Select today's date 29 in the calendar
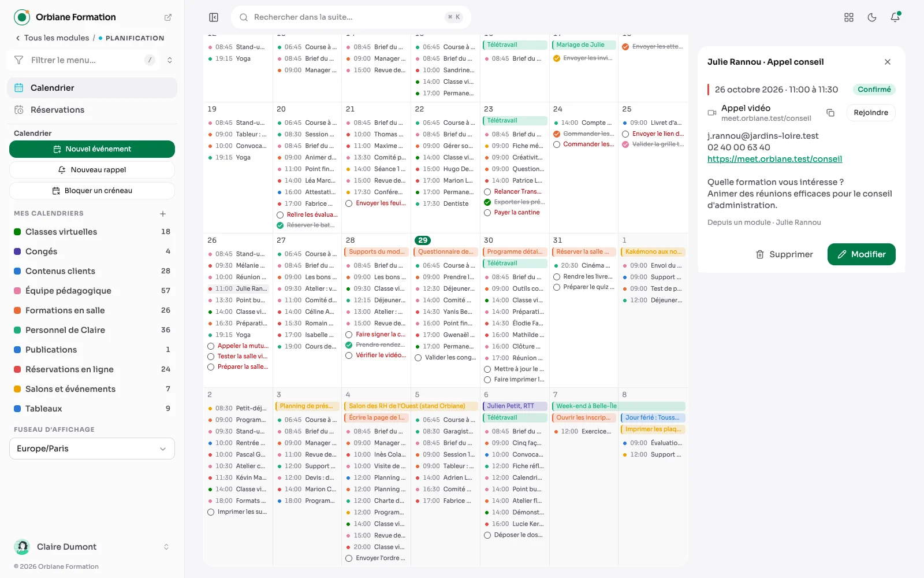 pos(423,240)
